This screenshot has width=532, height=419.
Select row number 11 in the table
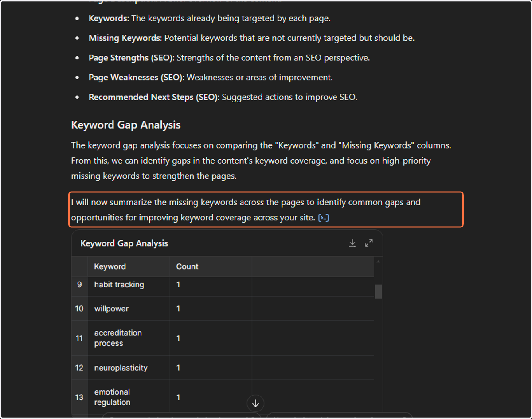click(80, 338)
